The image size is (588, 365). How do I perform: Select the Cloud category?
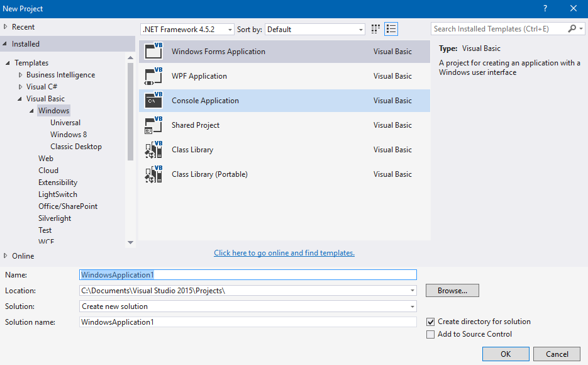48,171
